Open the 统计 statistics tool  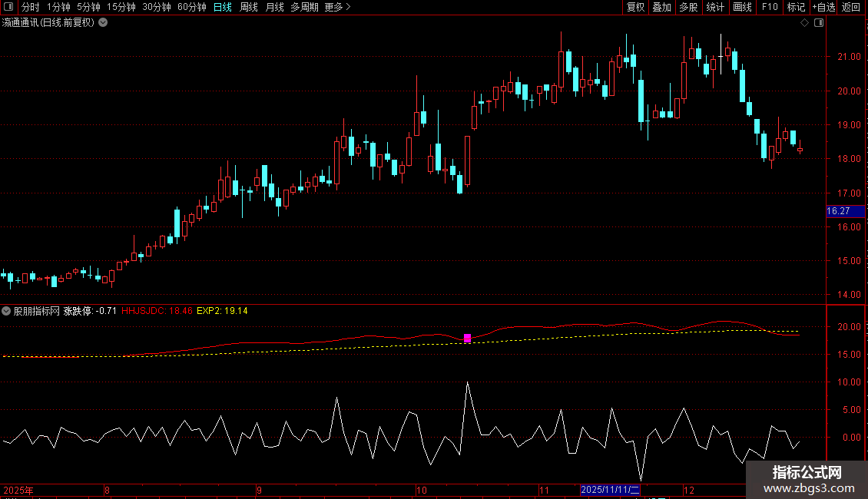tap(715, 7)
